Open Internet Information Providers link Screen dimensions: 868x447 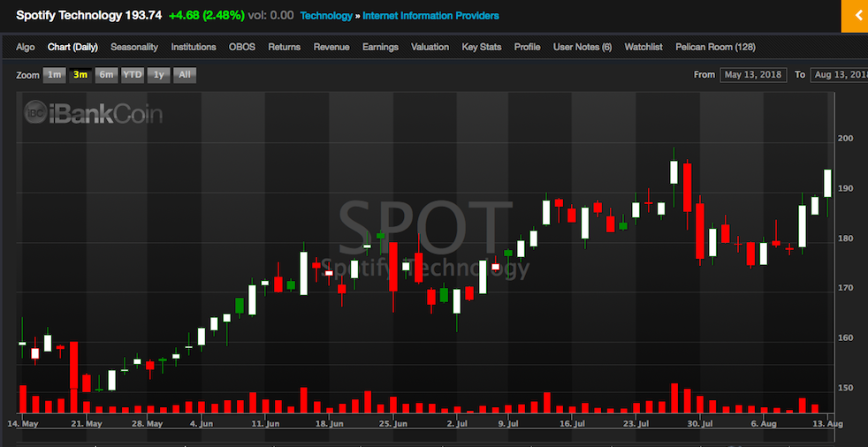pyautogui.click(x=430, y=16)
